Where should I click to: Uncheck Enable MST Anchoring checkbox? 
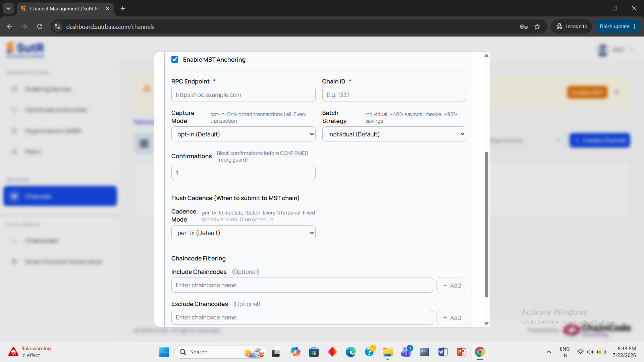click(x=175, y=59)
